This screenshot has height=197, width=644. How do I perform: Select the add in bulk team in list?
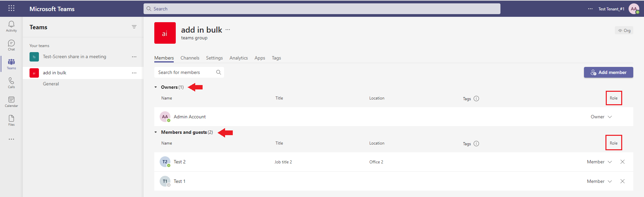pyautogui.click(x=83, y=73)
